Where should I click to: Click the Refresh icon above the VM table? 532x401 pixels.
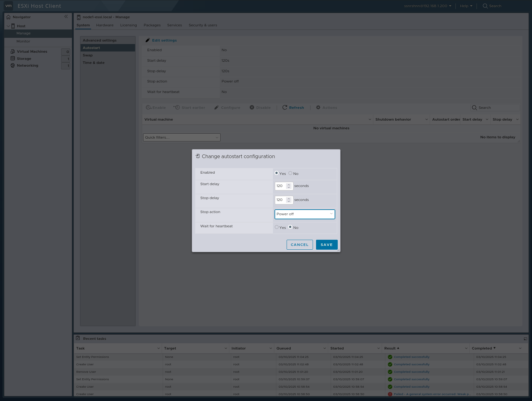(285, 107)
